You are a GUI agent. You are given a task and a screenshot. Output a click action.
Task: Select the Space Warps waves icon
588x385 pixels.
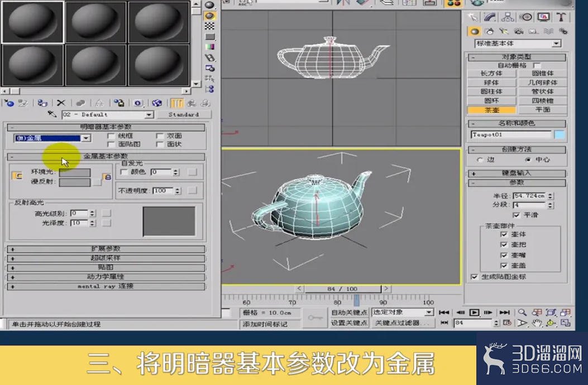548,31
